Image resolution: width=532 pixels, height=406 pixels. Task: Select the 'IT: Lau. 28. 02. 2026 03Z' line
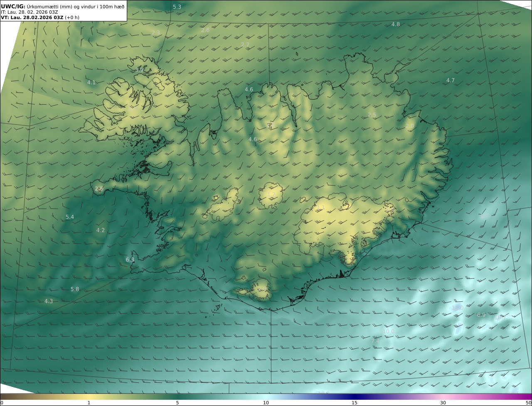[29, 12]
